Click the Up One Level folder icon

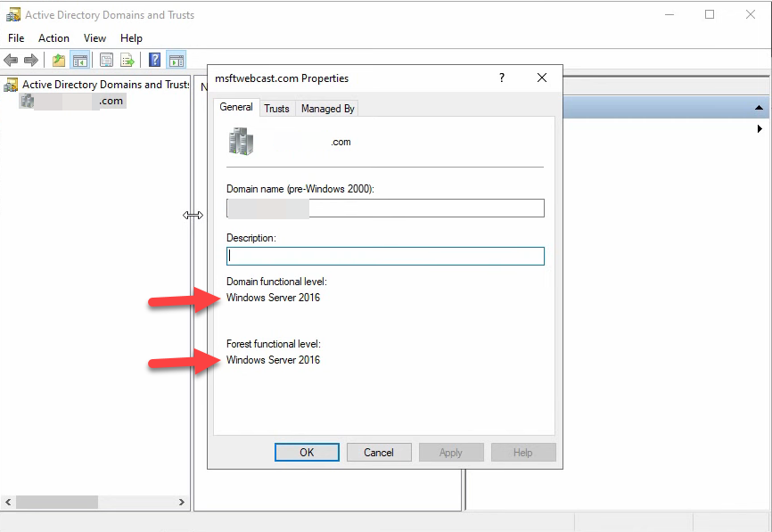(59, 61)
